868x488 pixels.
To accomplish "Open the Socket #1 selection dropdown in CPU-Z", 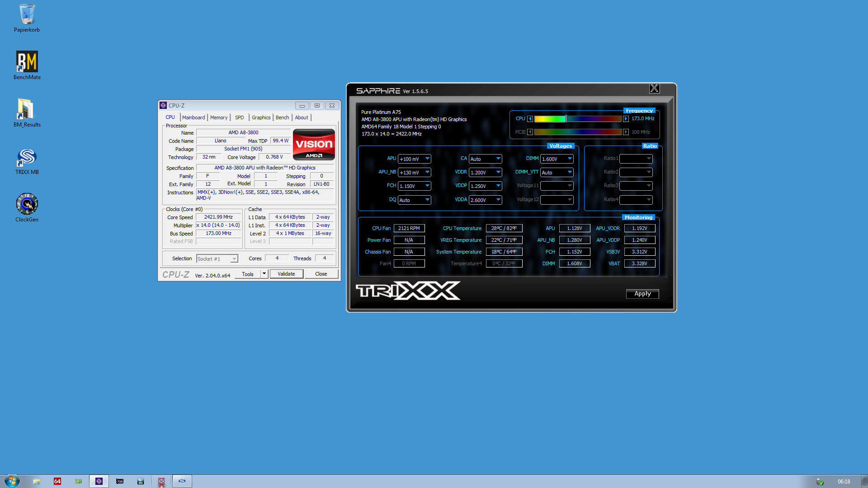I will coord(217,259).
